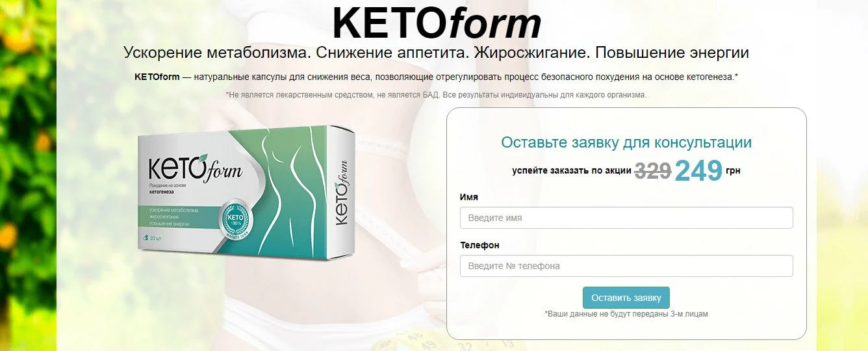Click the KETOform product box image

247,193
